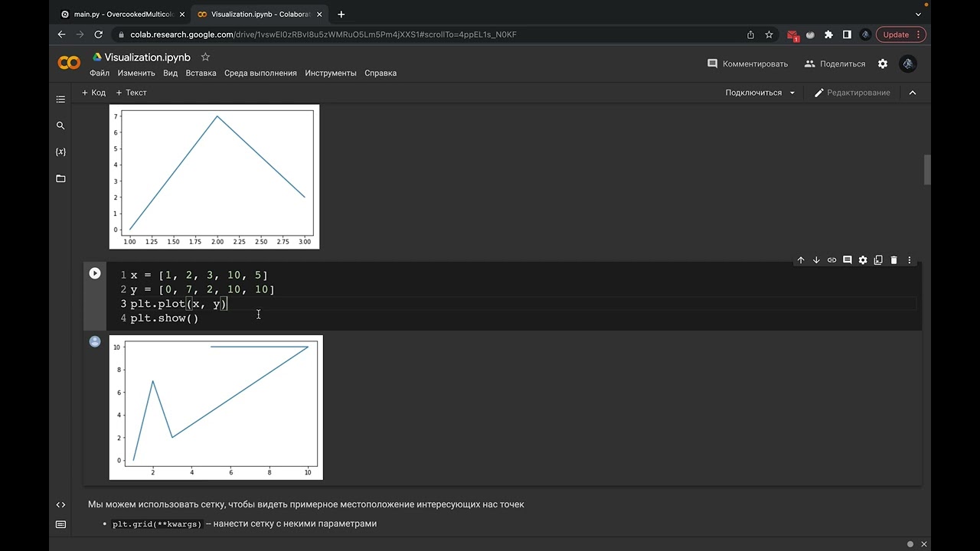Image resolution: width=980 pixels, height=551 pixels.
Task: Add a text cell with + Текст
Action: [x=131, y=93]
